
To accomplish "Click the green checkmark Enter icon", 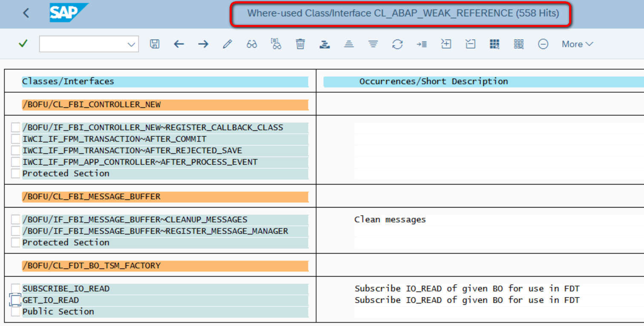I will (x=23, y=43).
